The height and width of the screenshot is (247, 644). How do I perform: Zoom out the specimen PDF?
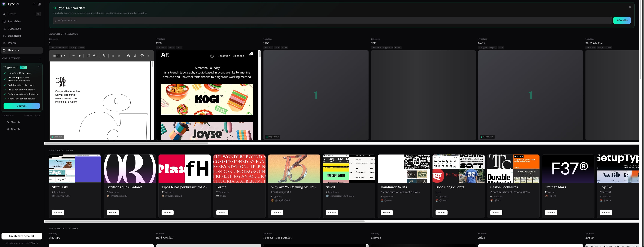click(74, 56)
